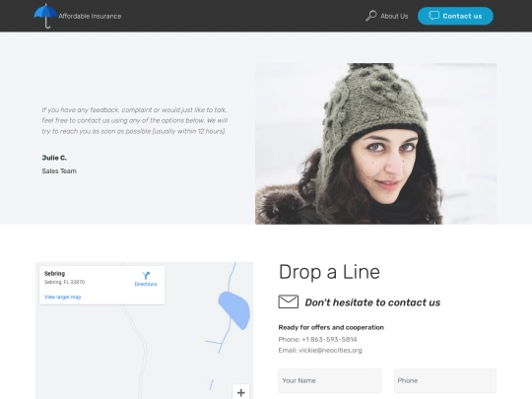Click the Contact us button
This screenshot has width=532, height=399.
coord(455,16)
